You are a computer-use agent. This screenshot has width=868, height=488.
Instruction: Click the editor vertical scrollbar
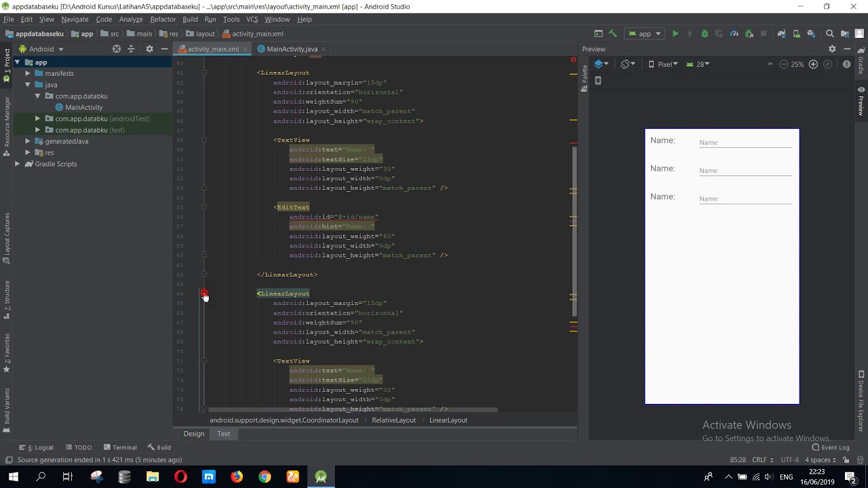tap(574, 232)
